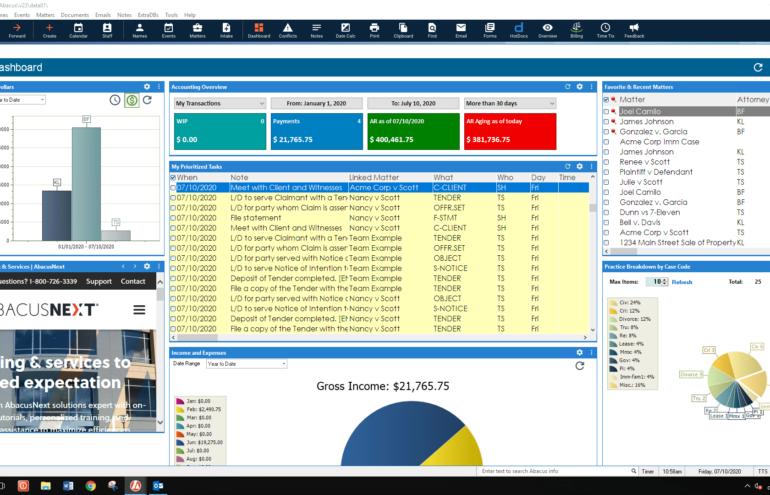Click the Forward arrow icon
The image size is (770, 495).
17,30
